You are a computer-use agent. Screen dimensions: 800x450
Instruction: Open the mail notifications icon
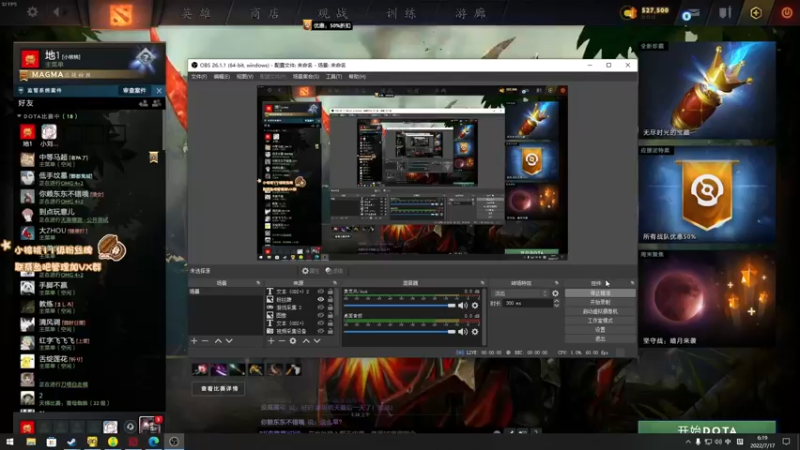690,14
